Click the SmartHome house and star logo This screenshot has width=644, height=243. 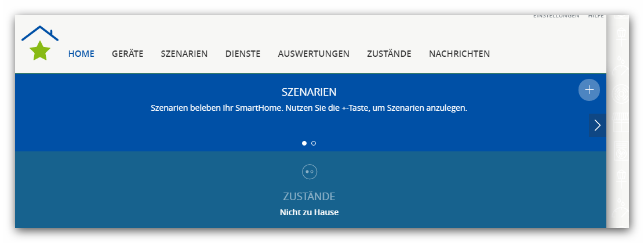click(x=40, y=43)
